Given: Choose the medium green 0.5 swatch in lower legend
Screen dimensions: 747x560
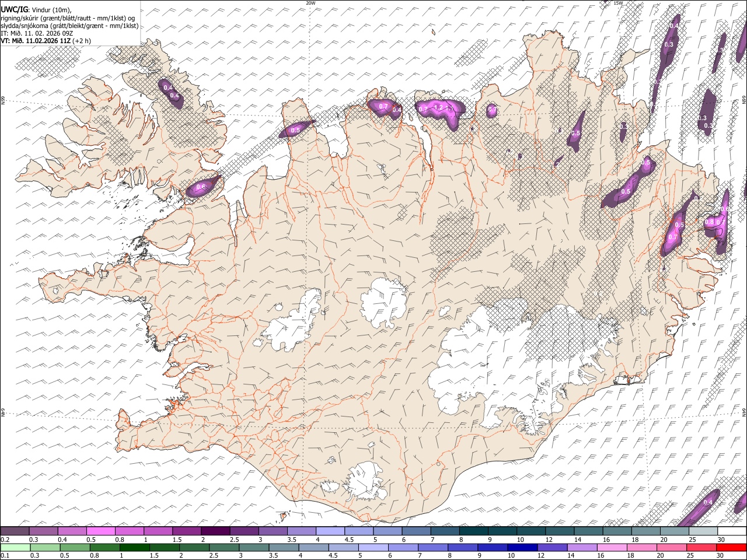Looking at the screenshot, I should 74,547.
